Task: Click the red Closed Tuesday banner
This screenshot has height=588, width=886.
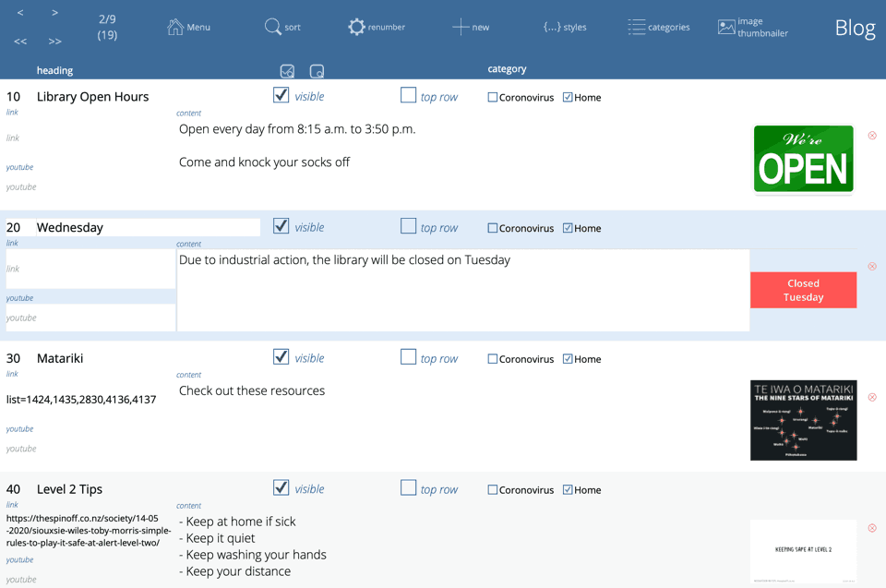Action: [803, 290]
